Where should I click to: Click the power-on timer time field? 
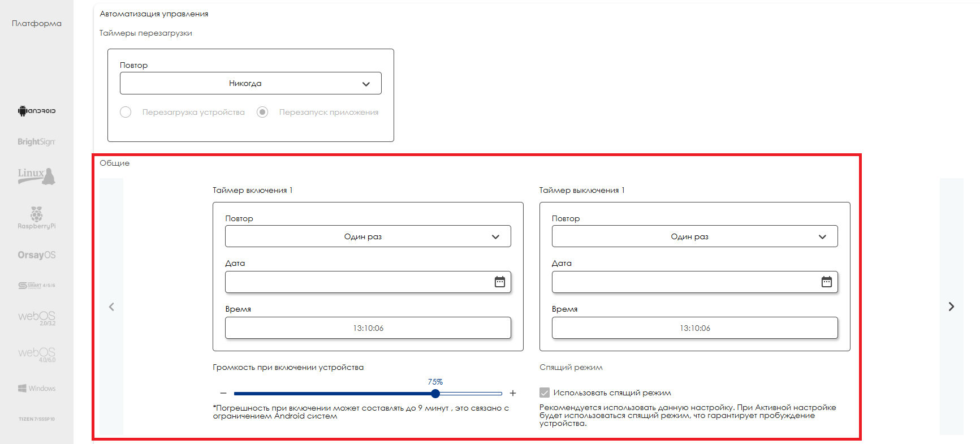point(368,328)
